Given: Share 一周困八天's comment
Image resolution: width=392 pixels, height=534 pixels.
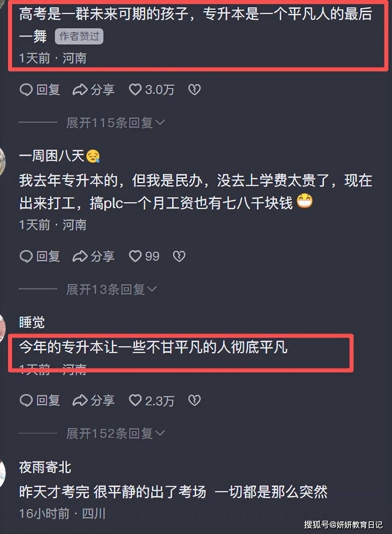Looking at the screenshot, I should pos(93,256).
